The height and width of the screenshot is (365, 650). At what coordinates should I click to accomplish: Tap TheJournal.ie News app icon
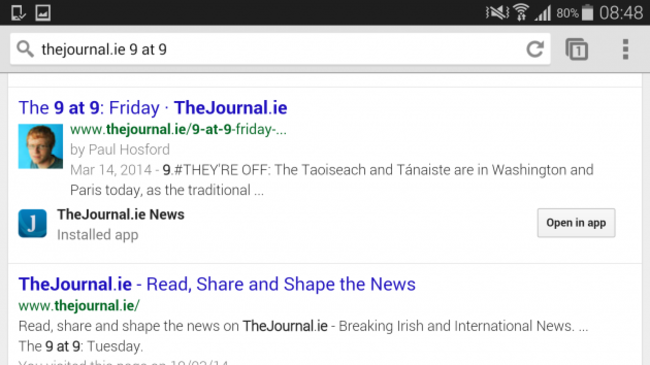[32, 223]
